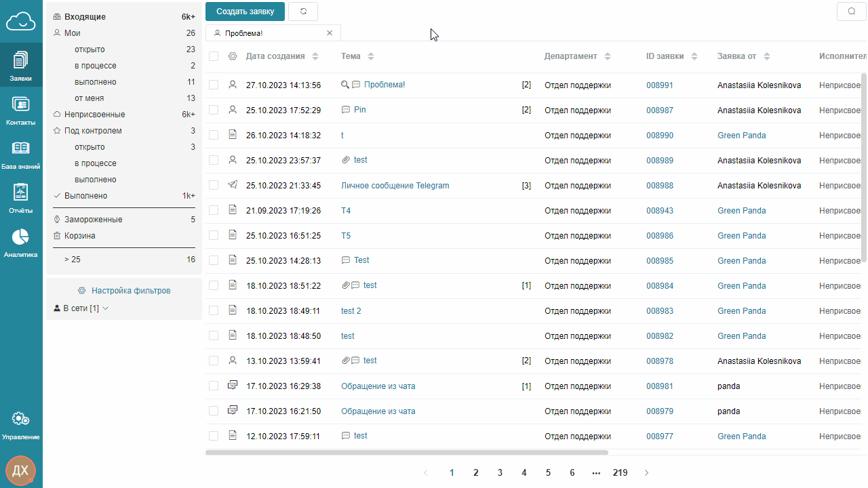Go to page 219 in pagination
Viewport: 868px width, 488px height.
620,473
